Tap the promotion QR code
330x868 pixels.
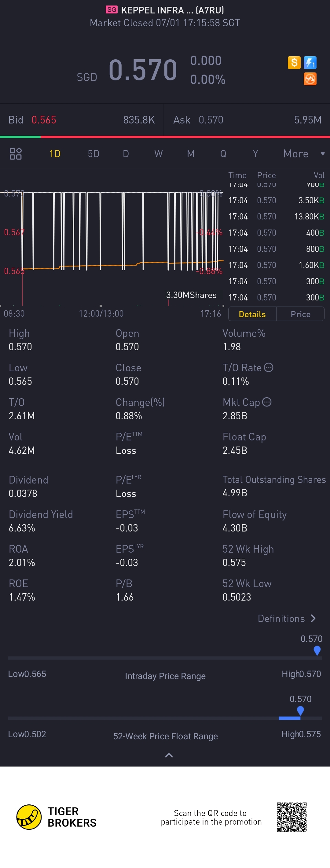pyautogui.click(x=291, y=817)
